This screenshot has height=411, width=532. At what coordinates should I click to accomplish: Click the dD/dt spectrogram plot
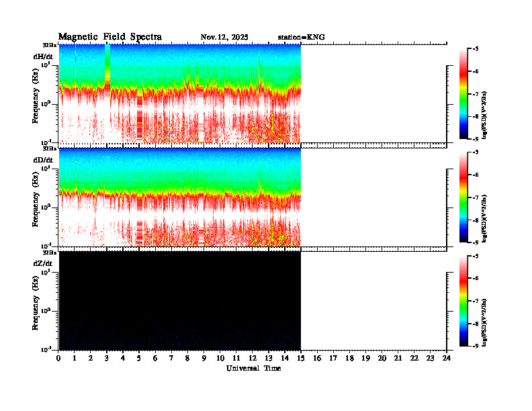coord(180,197)
